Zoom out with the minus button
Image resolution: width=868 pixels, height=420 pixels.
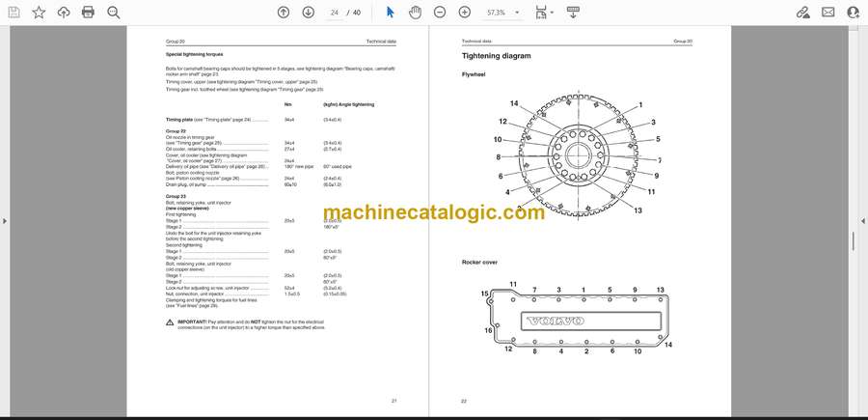(440, 13)
